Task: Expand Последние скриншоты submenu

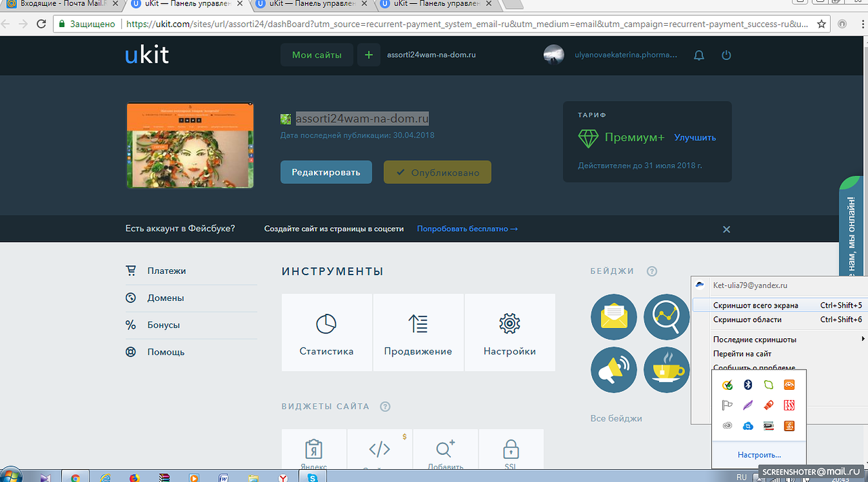Action: tap(778, 339)
